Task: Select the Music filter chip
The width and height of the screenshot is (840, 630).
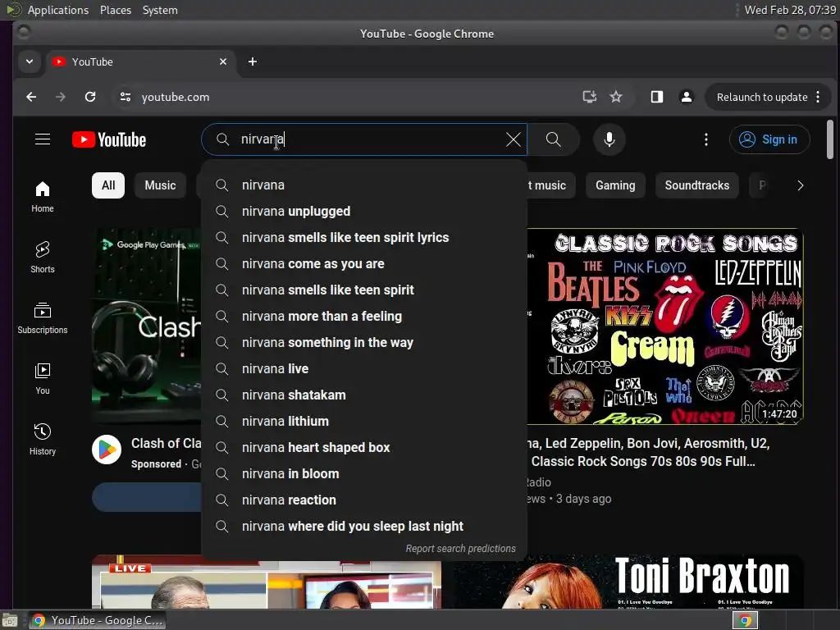Action: (160, 185)
